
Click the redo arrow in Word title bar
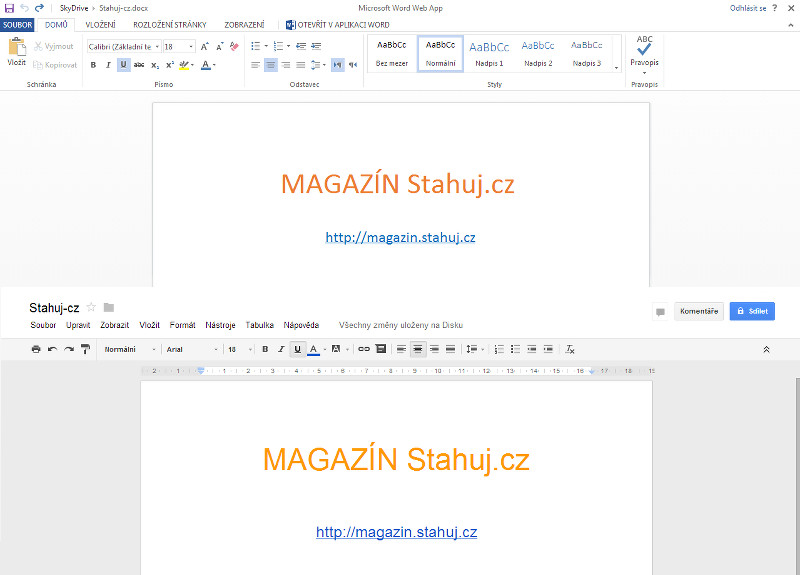39,8
